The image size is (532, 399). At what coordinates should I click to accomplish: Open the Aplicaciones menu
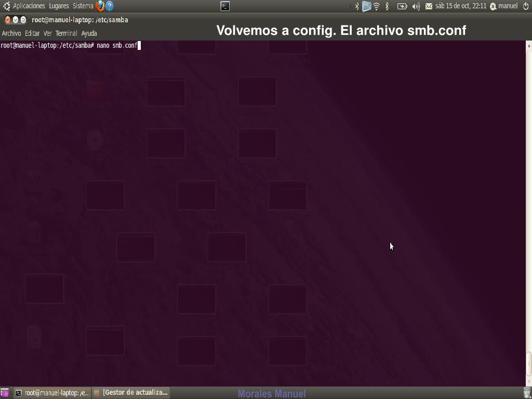click(29, 6)
